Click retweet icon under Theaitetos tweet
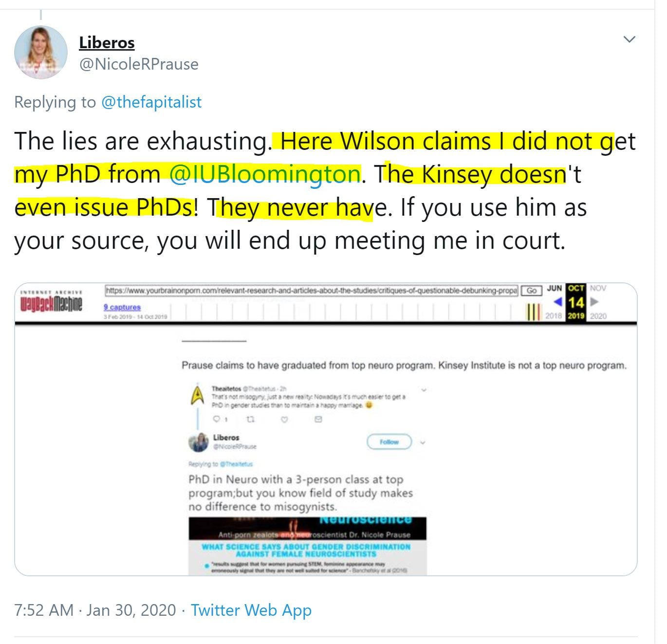Screen dimensions: 667x644 click(x=251, y=419)
